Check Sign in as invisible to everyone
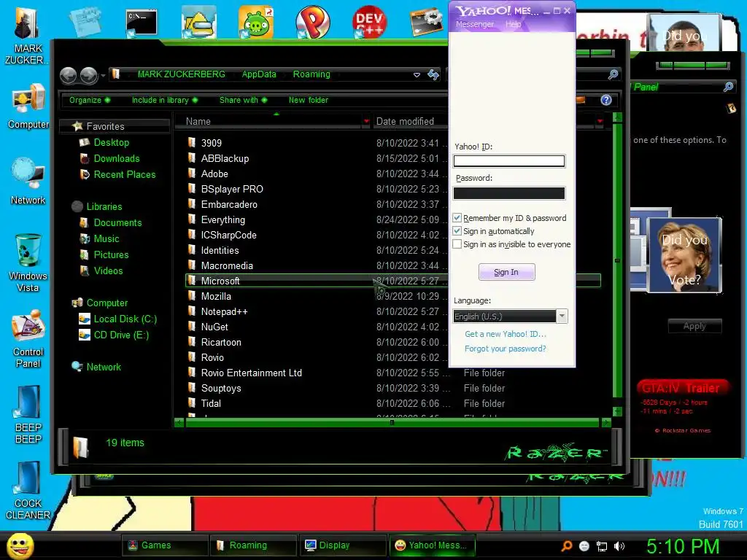This screenshot has width=747, height=560. coord(457,244)
